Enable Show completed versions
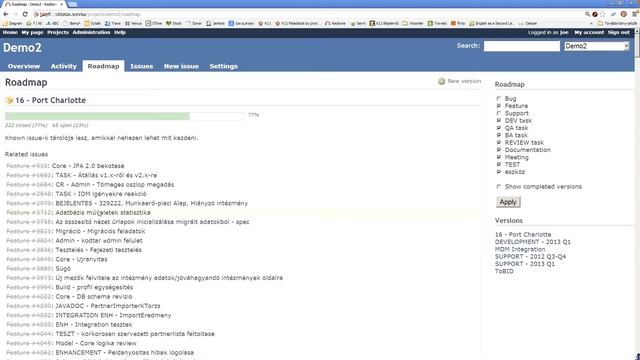 tap(498, 187)
